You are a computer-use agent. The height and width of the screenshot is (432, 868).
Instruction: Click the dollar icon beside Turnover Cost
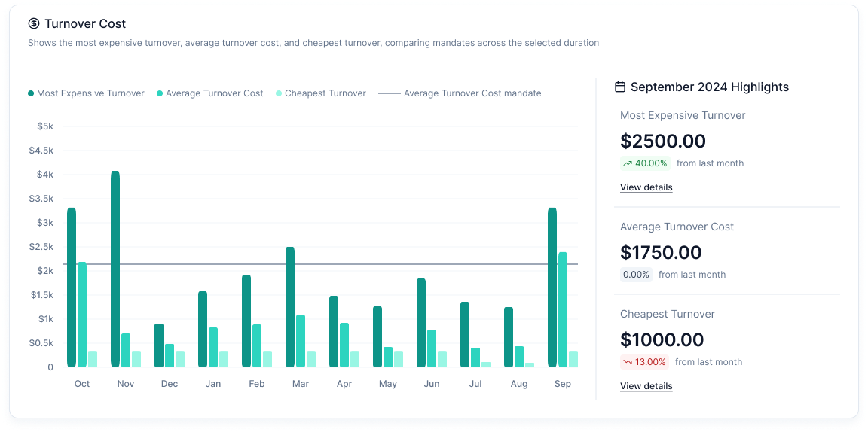pyautogui.click(x=34, y=24)
